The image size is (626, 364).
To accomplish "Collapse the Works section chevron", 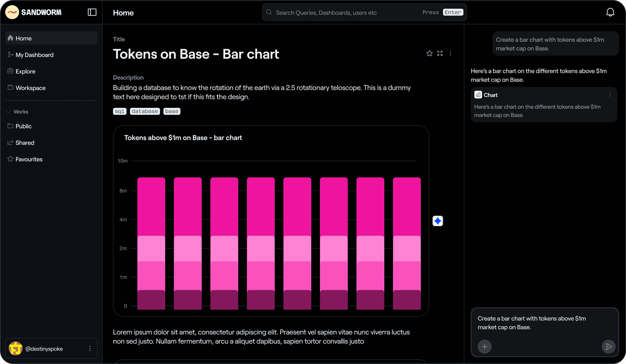I will [8, 112].
